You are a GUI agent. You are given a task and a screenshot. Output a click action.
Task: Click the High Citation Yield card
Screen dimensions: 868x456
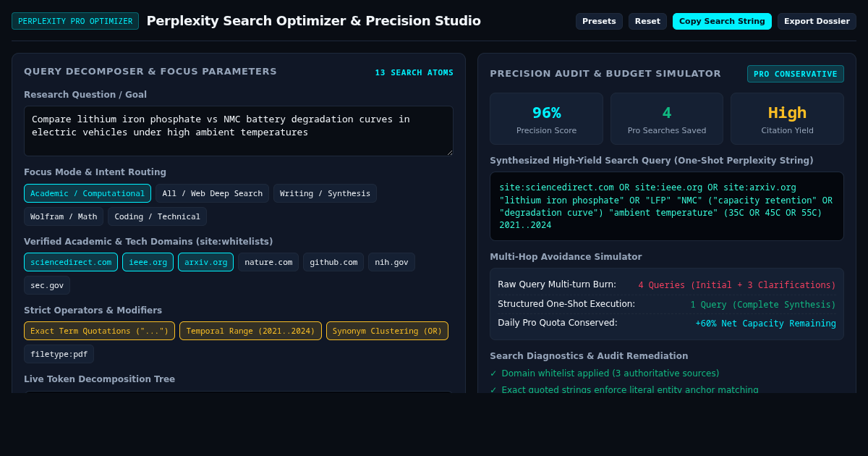click(787, 119)
